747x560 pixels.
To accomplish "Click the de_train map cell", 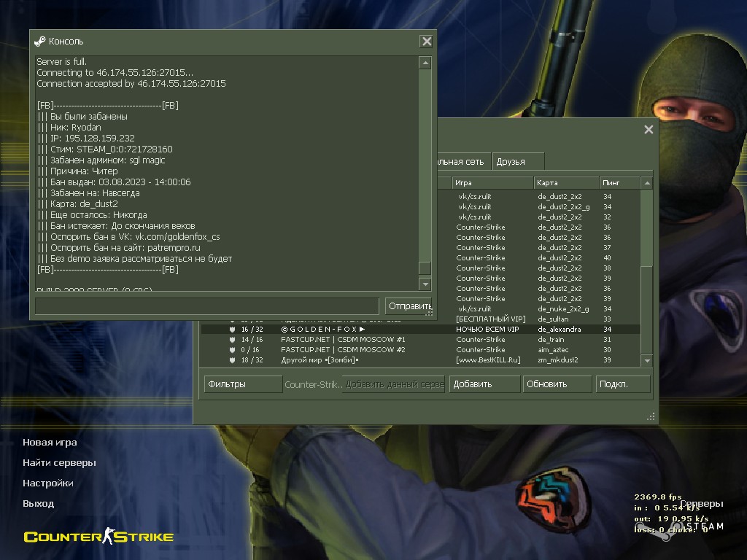I will [x=551, y=340].
